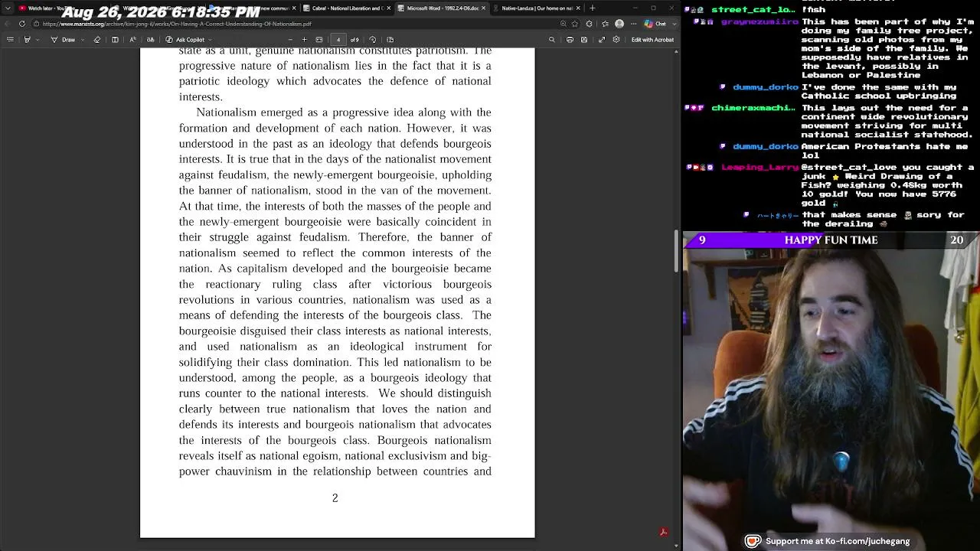The image size is (980, 551).
Task: Open browser Settings and more menu
Action: (x=634, y=24)
